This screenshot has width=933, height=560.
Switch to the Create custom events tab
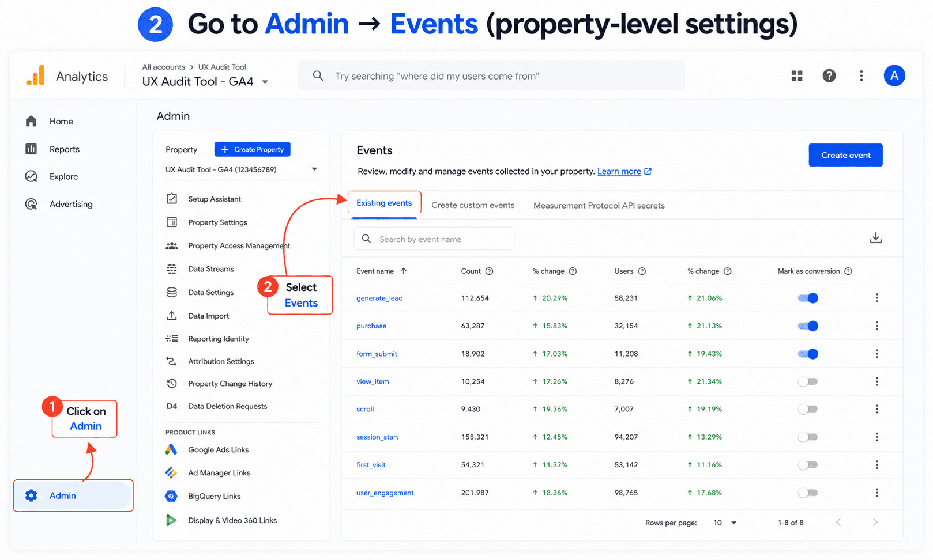pos(473,205)
